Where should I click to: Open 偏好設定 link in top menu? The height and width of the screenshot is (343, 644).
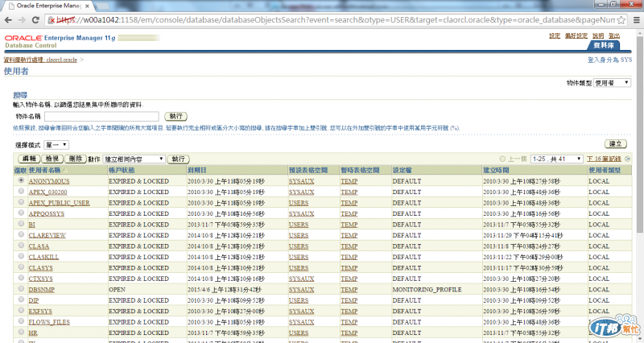pyautogui.click(x=576, y=35)
